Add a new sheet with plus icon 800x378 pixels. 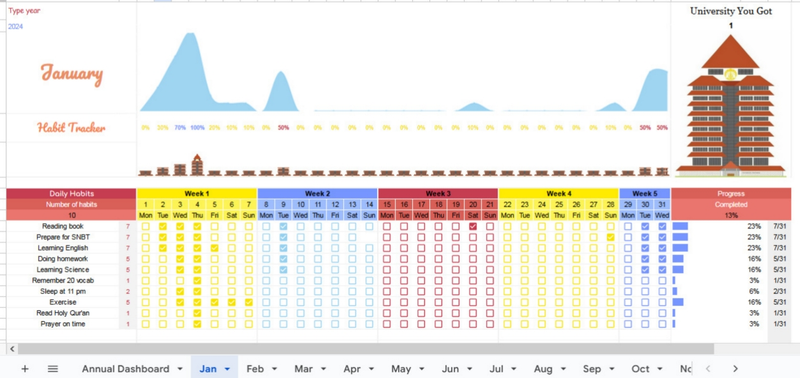click(x=24, y=368)
